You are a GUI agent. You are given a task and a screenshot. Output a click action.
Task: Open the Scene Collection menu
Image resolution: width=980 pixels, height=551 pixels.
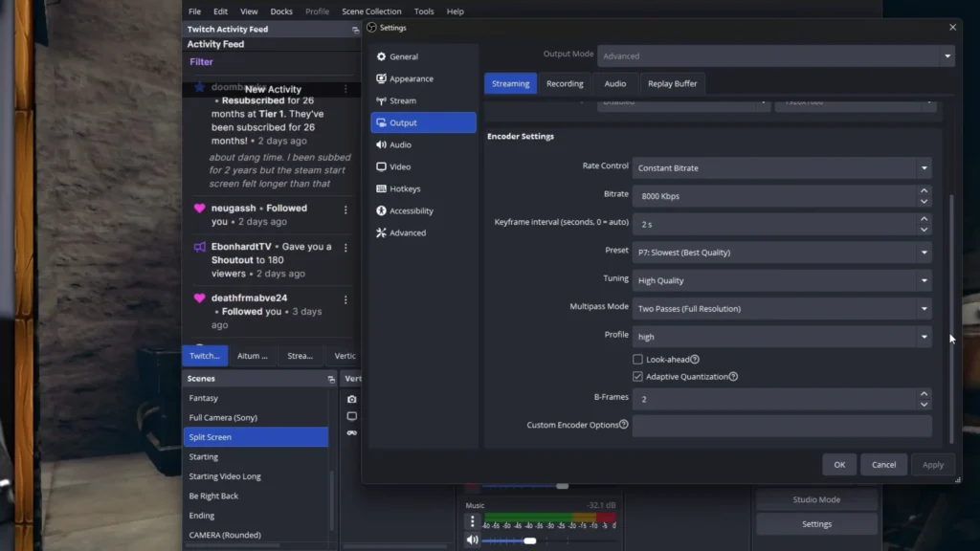click(x=371, y=11)
